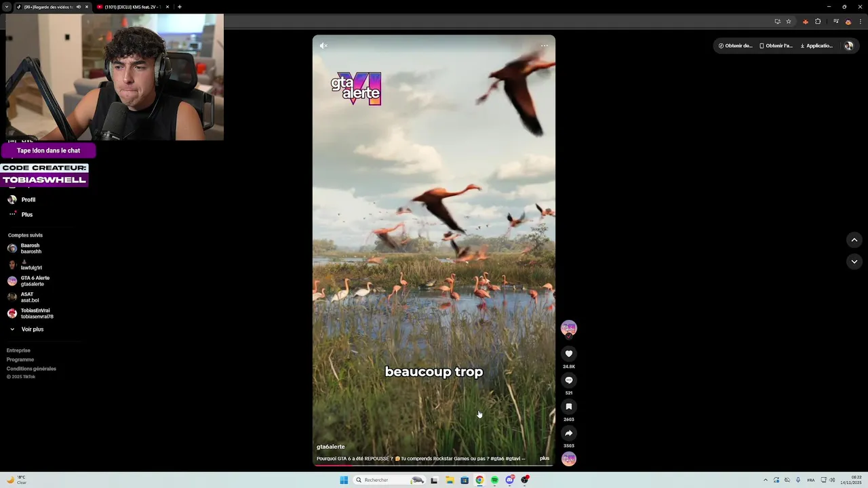This screenshot has height=488, width=868.
Task: Like the video with heart icon
Action: 569,354
